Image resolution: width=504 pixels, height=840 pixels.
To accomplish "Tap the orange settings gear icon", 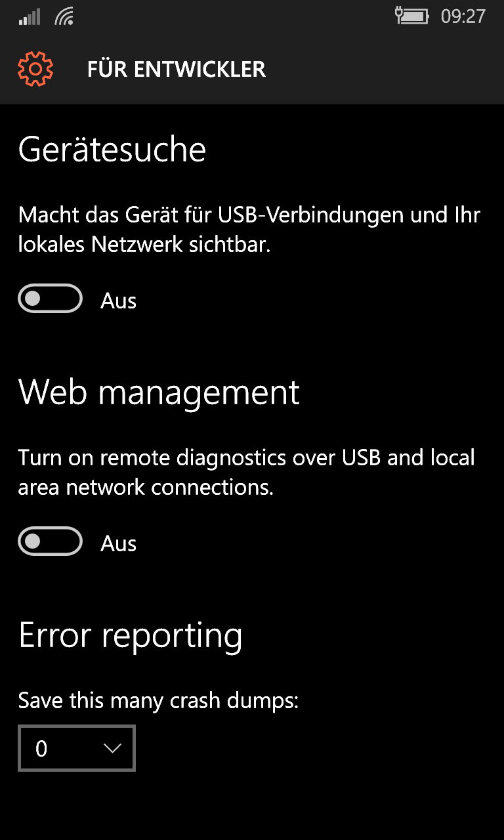I will pos(35,68).
